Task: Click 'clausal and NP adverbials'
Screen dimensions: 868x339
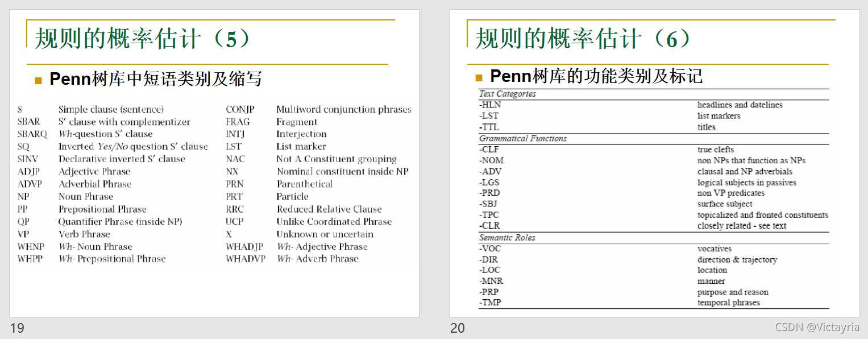Action: (x=745, y=171)
